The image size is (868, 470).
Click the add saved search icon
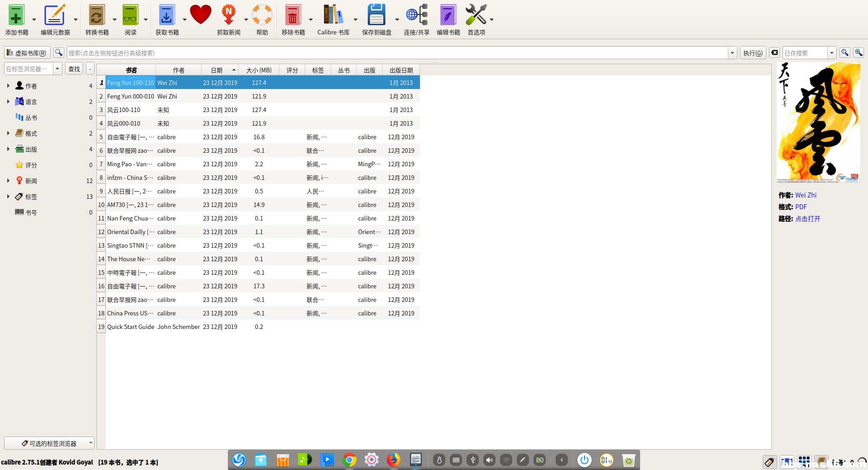[859, 53]
